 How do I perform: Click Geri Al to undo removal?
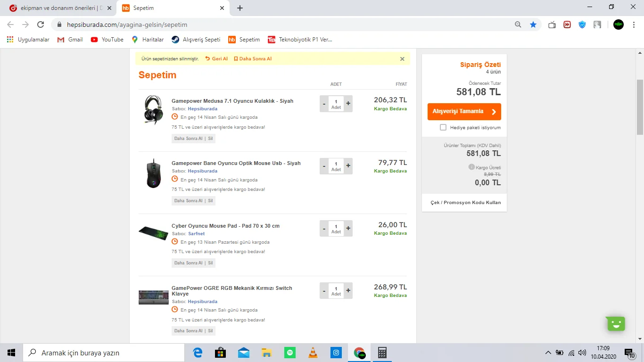[x=216, y=59]
